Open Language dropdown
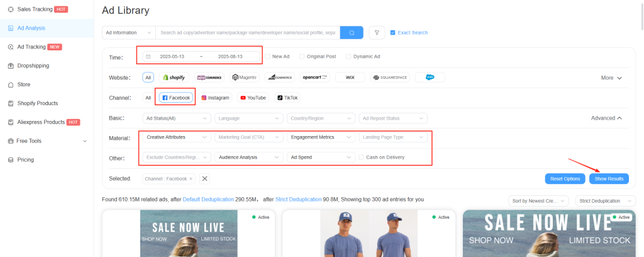The height and width of the screenshot is (257, 644). pyautogui.click(x=249, y=118)
